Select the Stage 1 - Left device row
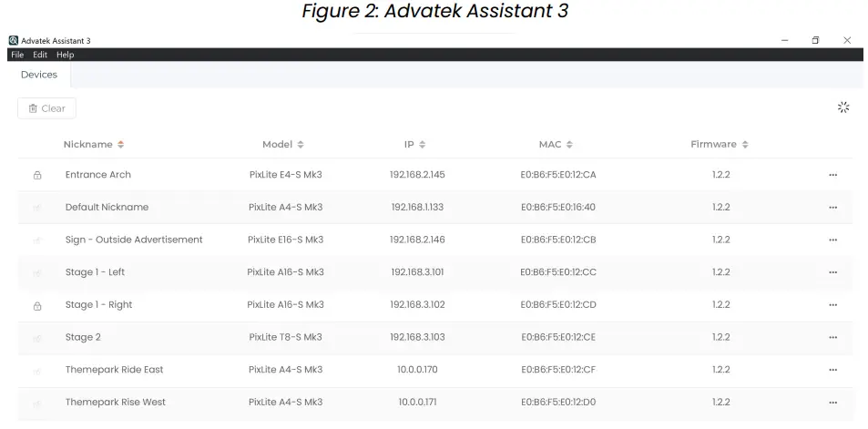The image size is (868, 429). point(95,272)
